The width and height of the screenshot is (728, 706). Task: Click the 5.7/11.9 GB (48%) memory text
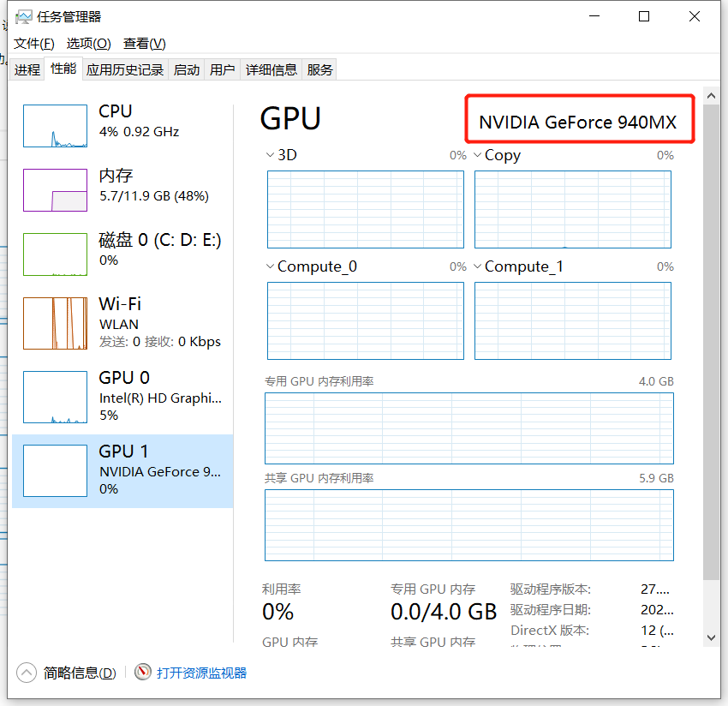(153, 196)
